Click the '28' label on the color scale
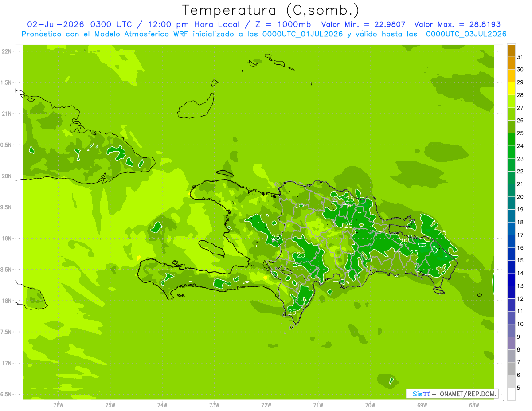This screenshot has width=532, height=411. tap(520, 95)
